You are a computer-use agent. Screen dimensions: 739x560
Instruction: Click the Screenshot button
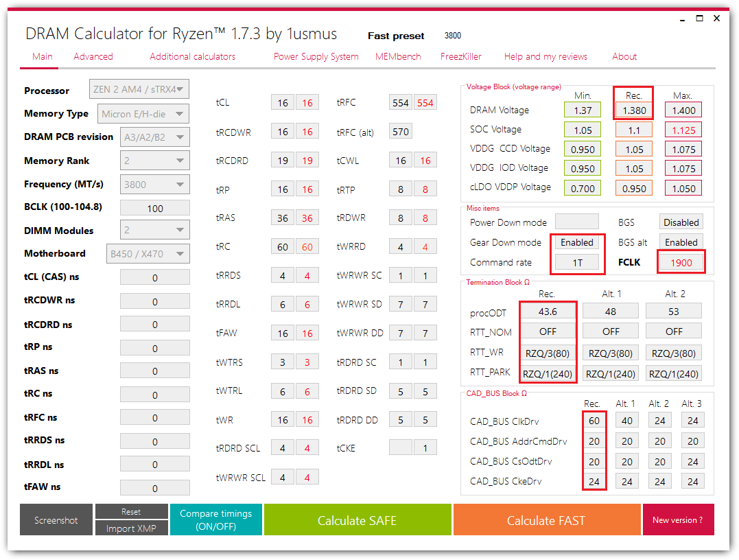[x=56, y=520]
